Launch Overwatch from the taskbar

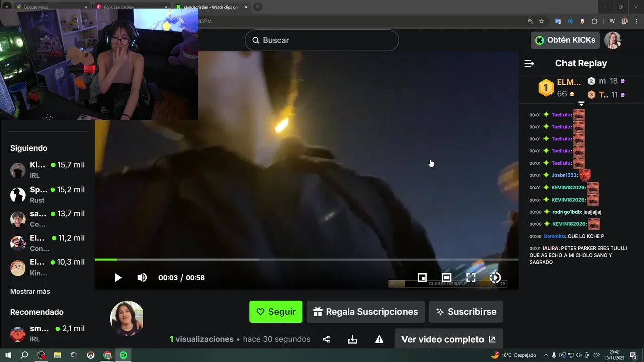(91, 355)
